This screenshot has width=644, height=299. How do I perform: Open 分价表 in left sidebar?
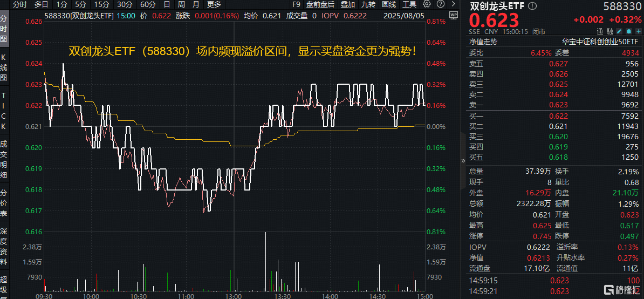pyautogui.click(x=4, y=202)
